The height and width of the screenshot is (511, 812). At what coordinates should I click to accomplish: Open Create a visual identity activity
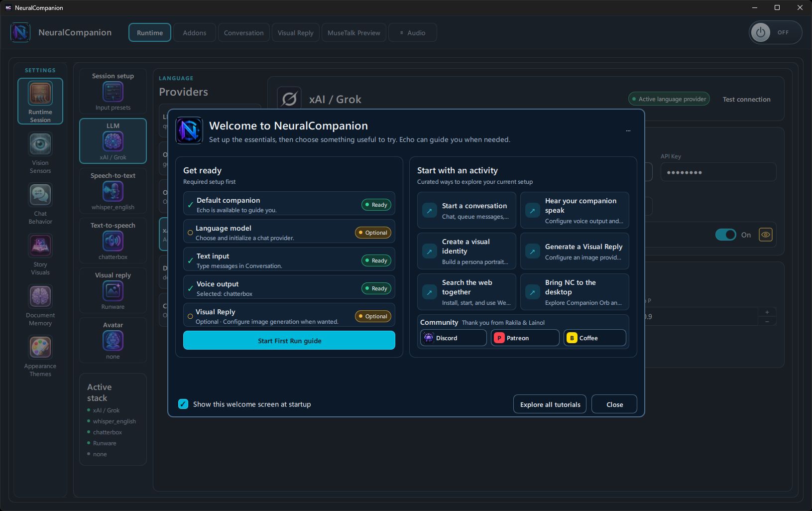coord(466,251)
